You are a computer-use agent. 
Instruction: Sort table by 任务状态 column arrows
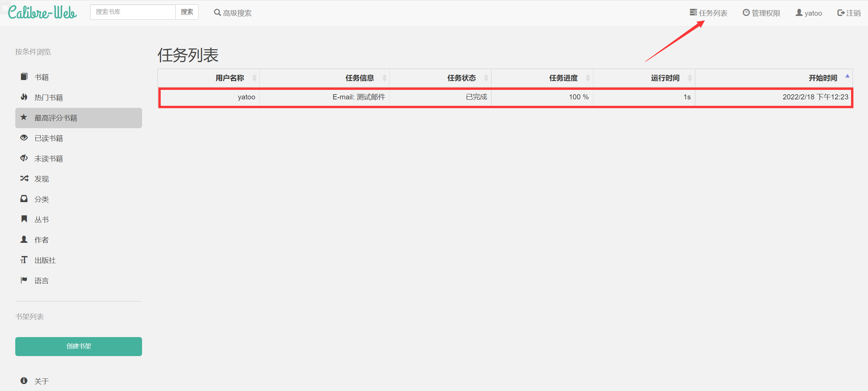(x=486, y=78)
